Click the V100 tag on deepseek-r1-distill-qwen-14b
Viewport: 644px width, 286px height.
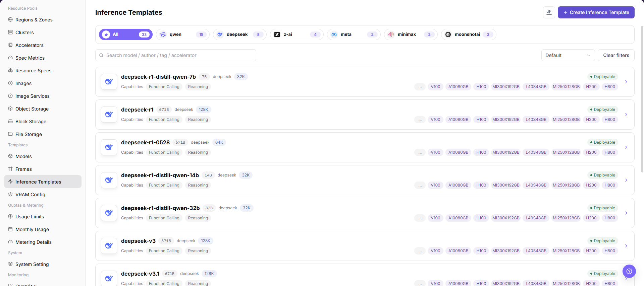435,185
